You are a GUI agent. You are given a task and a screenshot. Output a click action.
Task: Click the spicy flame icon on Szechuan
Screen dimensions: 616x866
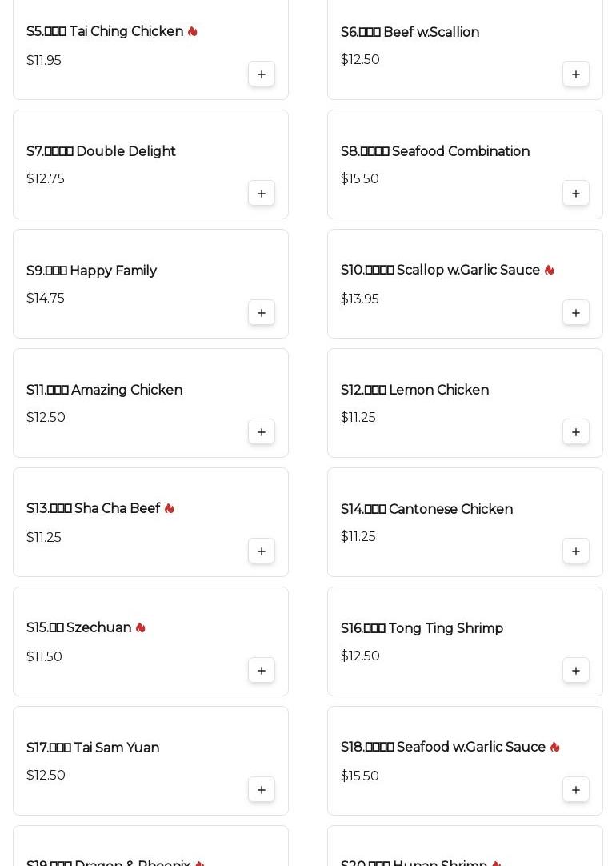[x=141, y=628]
